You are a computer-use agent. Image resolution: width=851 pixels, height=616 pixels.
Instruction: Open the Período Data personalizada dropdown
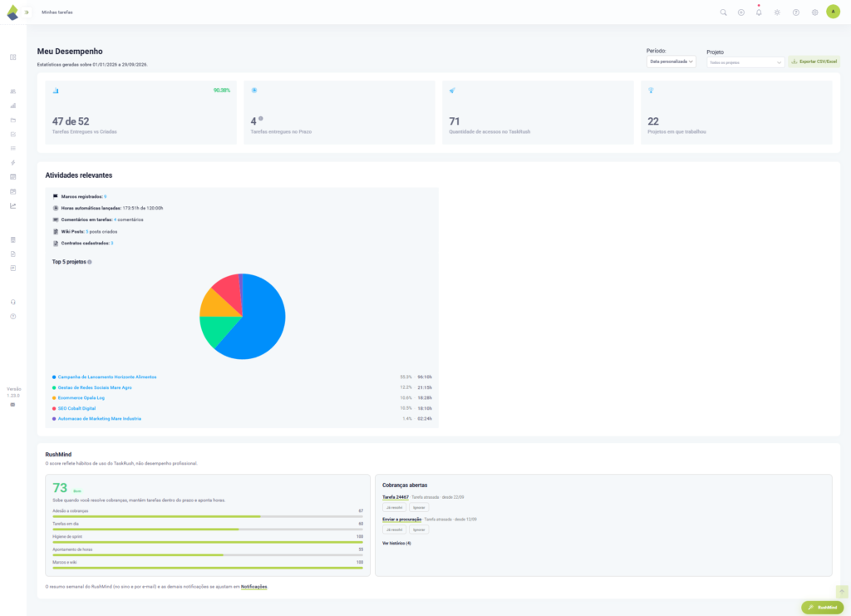[x=671, y=62]
